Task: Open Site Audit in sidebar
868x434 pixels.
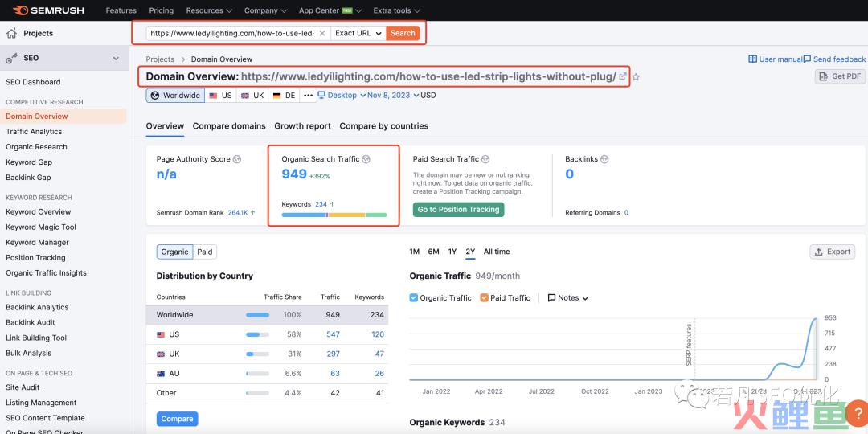Action: [23, 387]
